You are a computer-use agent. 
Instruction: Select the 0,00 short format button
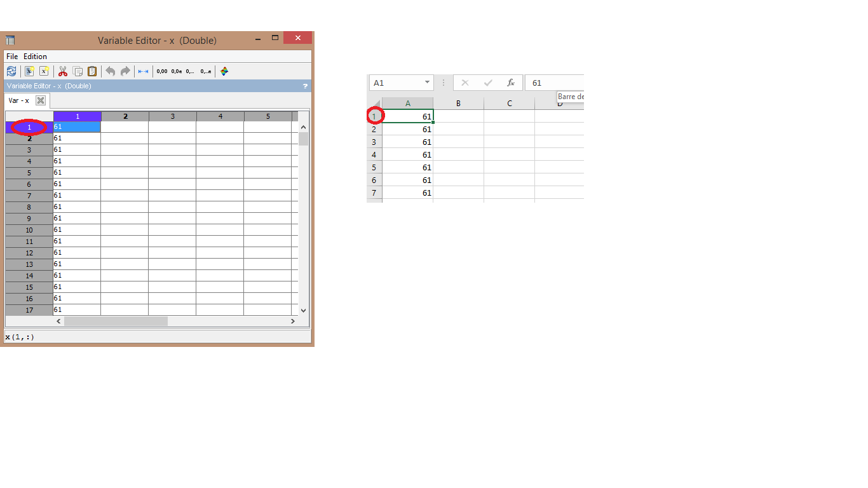[162, 71]
